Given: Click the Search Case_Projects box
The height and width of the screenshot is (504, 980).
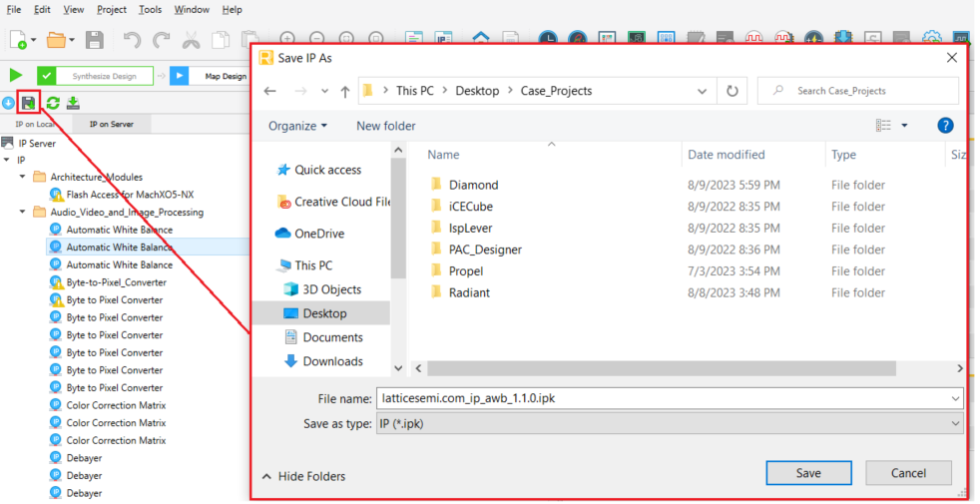Looking at the screenshot, I should [857, 91].
